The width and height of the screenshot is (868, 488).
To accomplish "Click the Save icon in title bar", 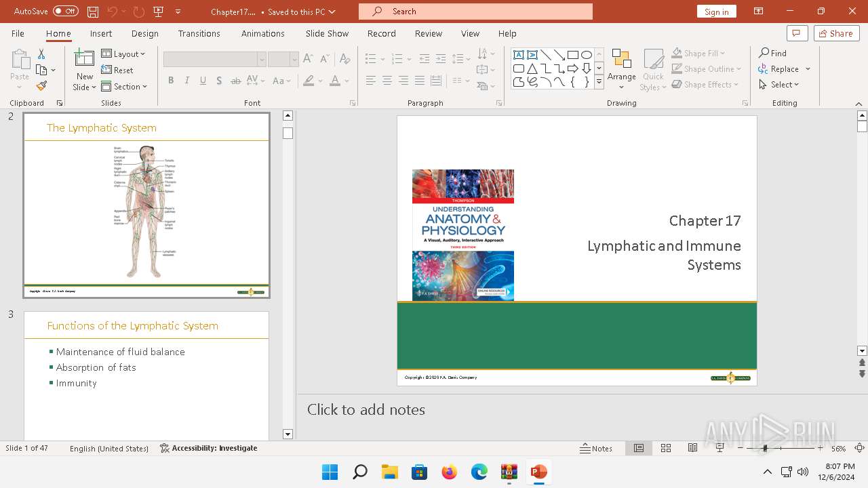I will tap(93, 12).
